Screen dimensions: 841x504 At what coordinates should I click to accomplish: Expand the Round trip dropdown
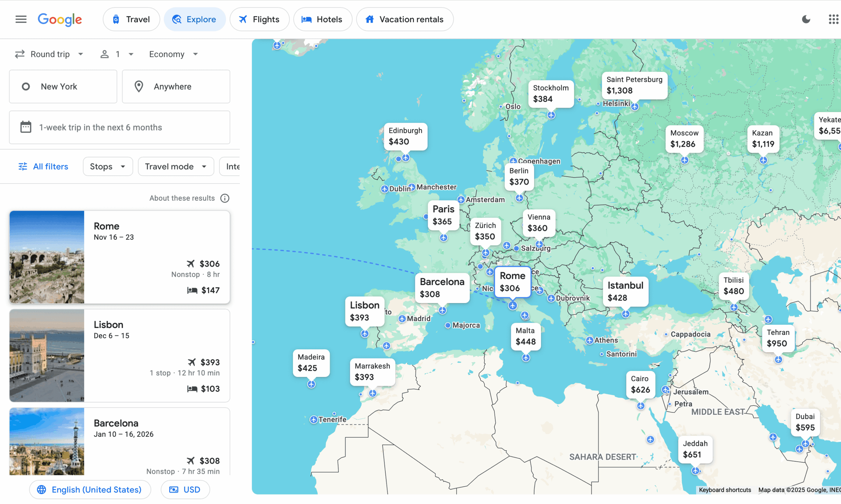(x=49, y=54)
